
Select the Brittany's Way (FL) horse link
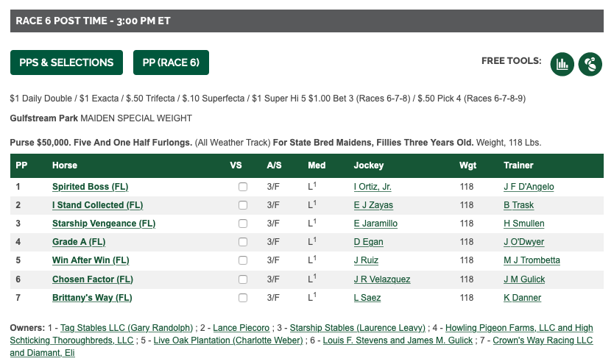coord(92,298)
